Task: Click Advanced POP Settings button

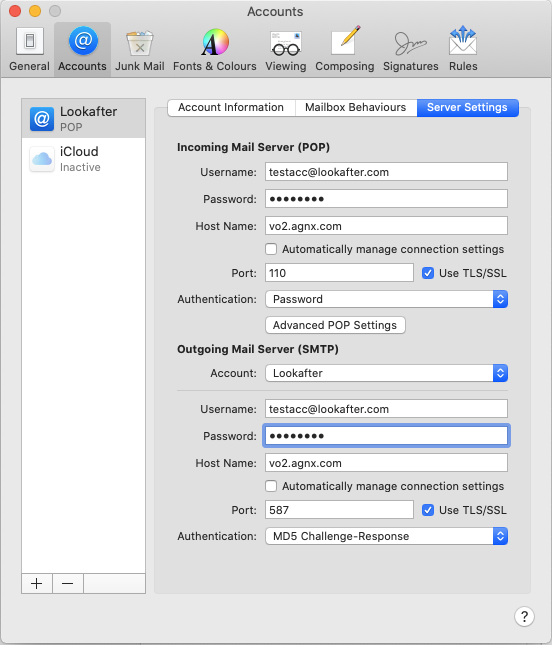Action: click(335, 325)
